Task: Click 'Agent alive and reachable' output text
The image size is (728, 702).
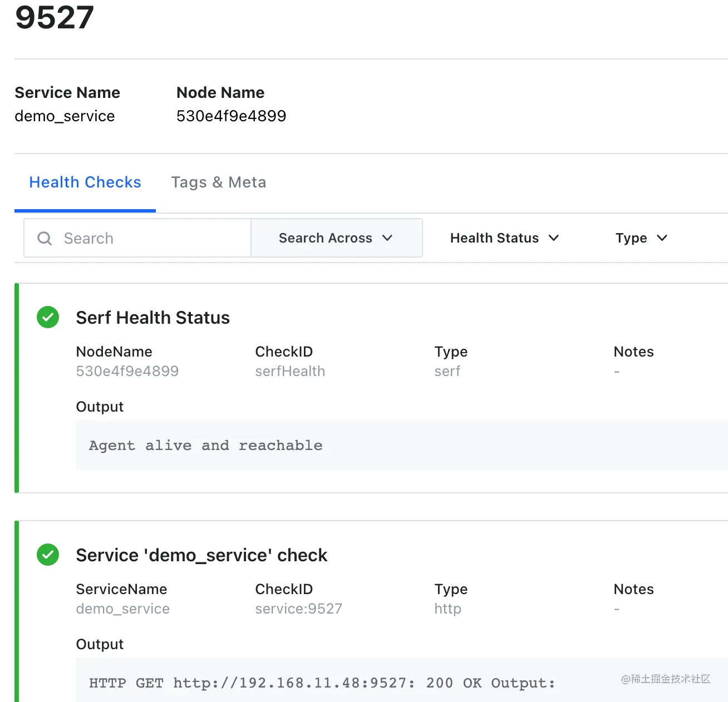Action: coord(205,446)
